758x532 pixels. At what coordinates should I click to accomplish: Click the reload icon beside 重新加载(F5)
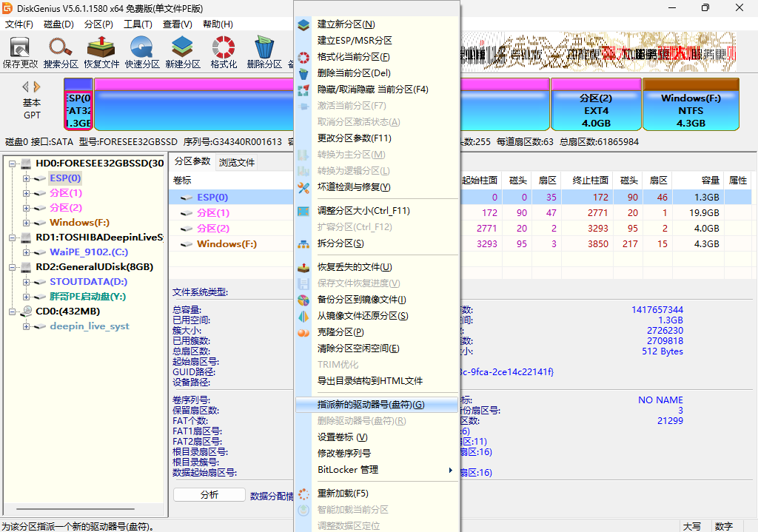coord(303,494)
